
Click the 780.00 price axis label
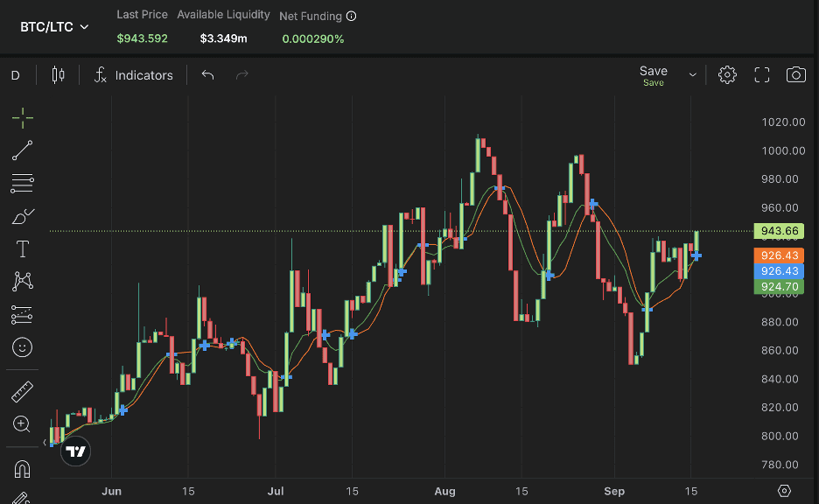coord(780,465)
